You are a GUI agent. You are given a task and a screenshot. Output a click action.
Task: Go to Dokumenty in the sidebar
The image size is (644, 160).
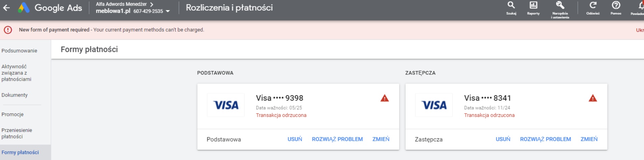(15, 95)
